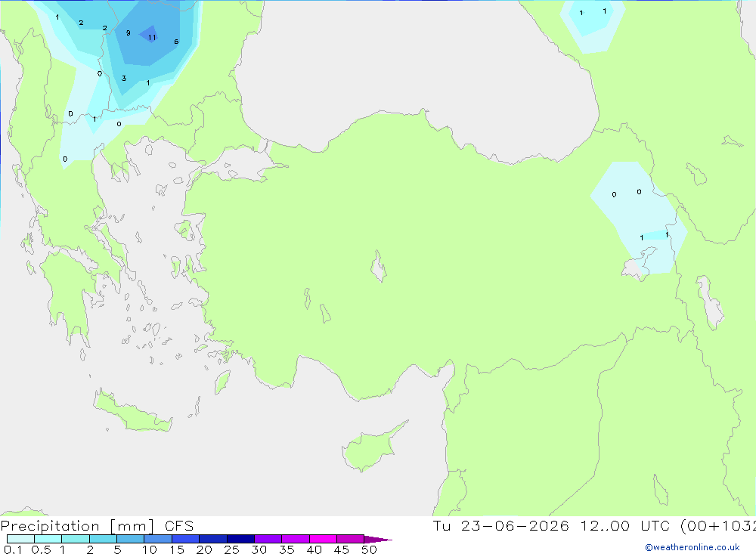Image resolution: width=756 pixels, height=554 pixels.
Task: Click the map precipitation value '9'
Action: 129,33
